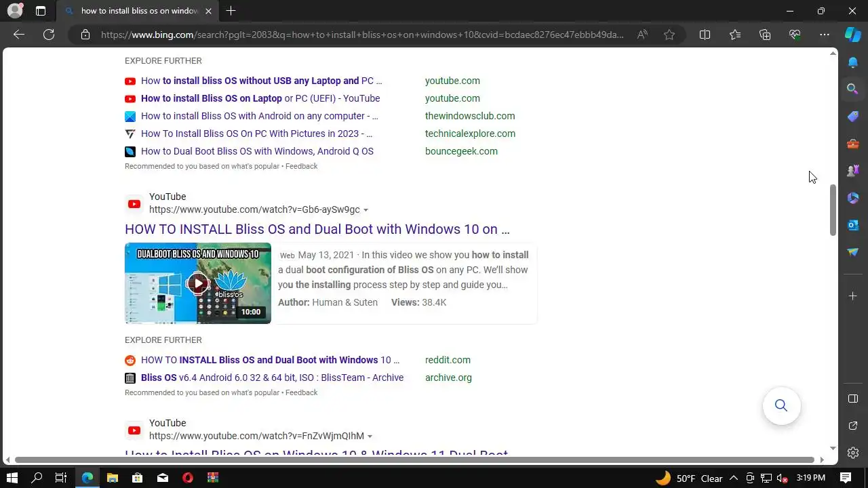This screenshot has width=868, height=488.
Task: Open HOW TO INSTALL Bliss OS Dual Boot result title
Action: pos(317,229)
